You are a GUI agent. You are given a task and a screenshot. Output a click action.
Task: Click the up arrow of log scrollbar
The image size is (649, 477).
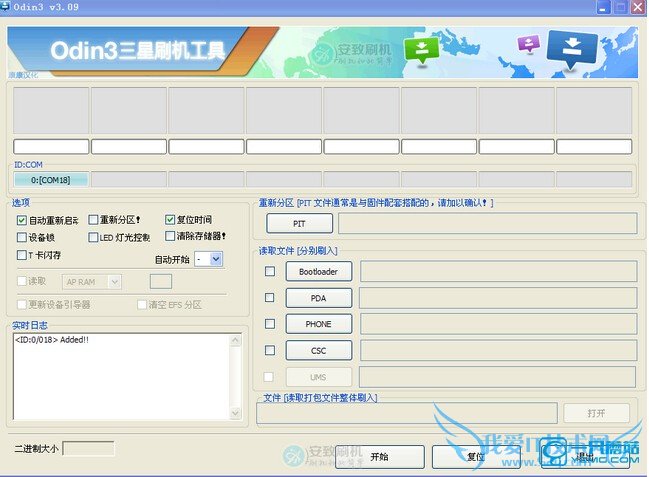tap(237, 340)
